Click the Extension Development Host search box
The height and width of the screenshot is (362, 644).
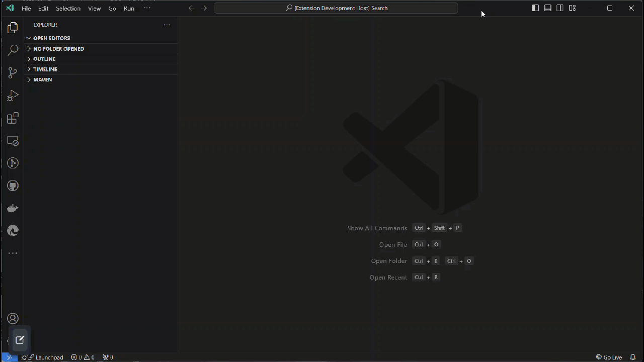pyautogui.click(x=336, y=8)
